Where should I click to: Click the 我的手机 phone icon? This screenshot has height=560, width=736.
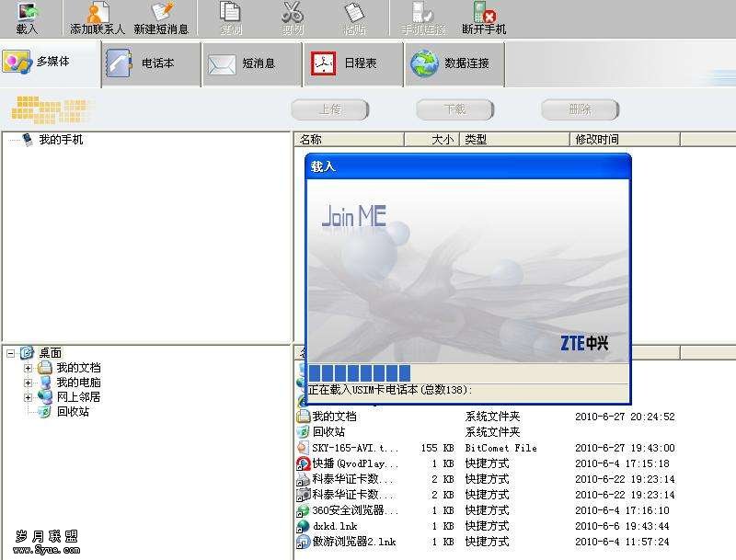(28, 139)
